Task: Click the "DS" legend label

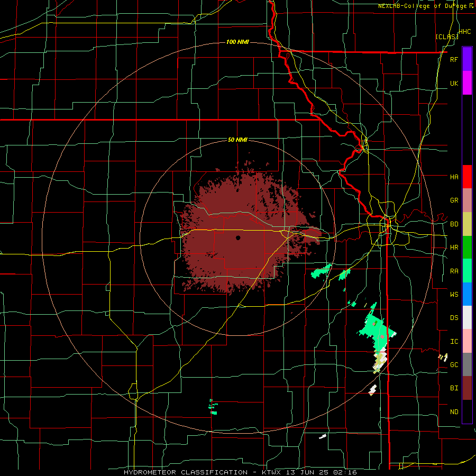Action: pyautogui.click(x=454, y=318)
